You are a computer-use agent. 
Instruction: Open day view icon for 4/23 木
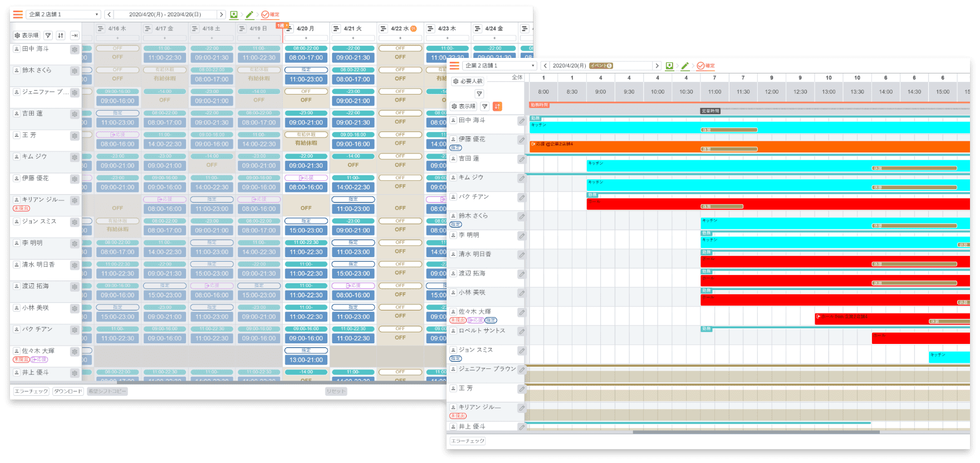click(430, 28)
